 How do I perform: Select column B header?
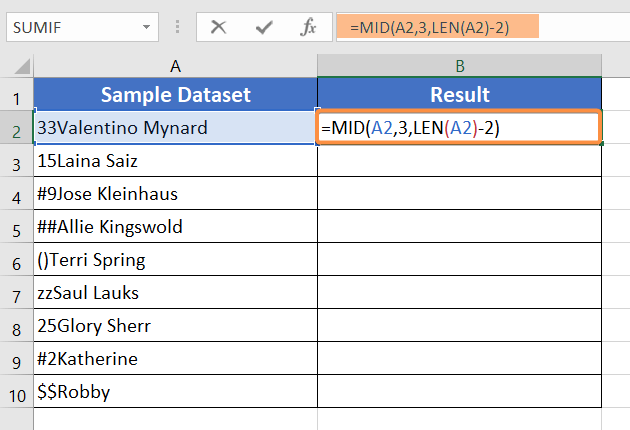pyautogui.click(x=459, y=66)
